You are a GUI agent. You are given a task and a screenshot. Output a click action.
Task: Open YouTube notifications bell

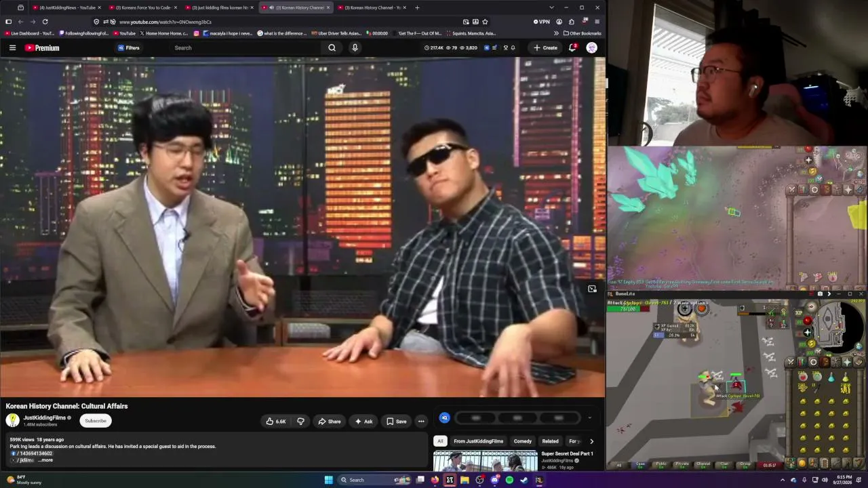pos(572,47)
